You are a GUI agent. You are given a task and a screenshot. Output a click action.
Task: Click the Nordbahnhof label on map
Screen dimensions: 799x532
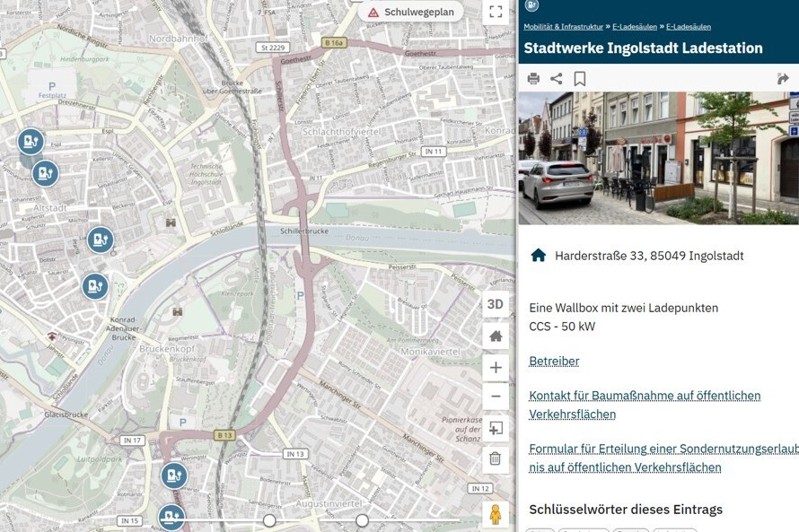(x=179, y=39)
